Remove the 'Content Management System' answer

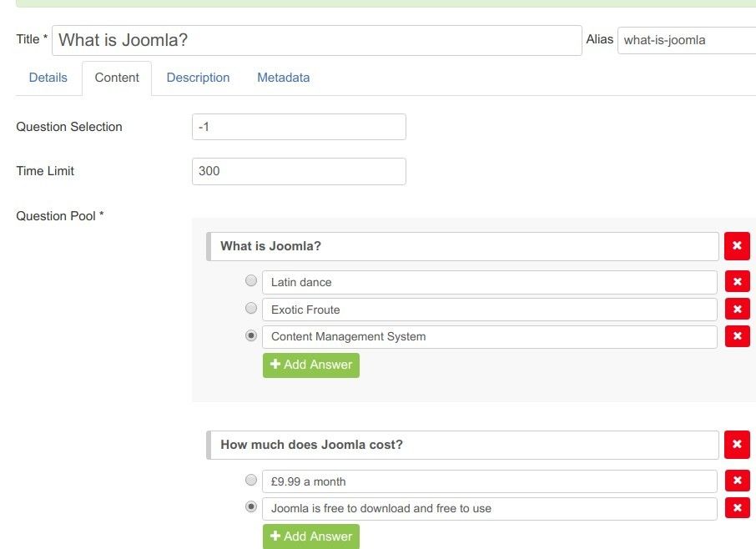pyautogui.click(x=737, y=336)
